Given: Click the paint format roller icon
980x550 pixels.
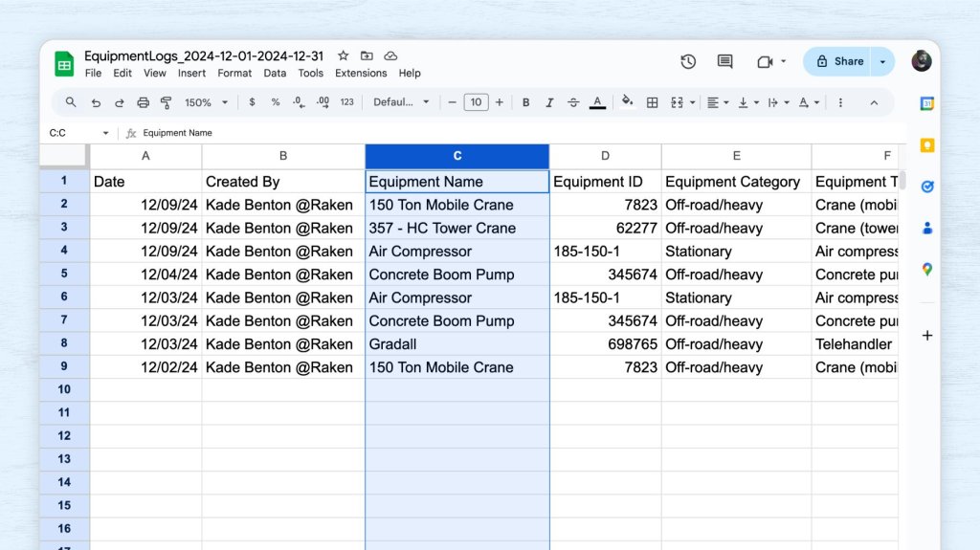Looking at the screenshot, I should point(166,102).
